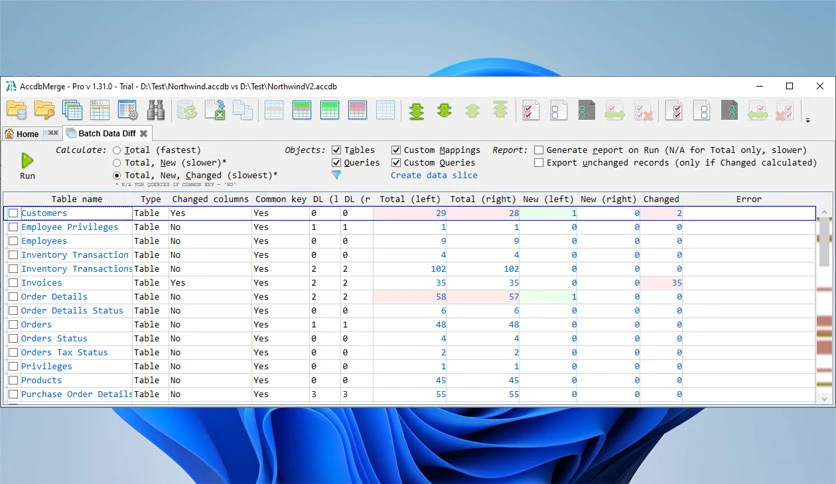Check the Invoices row checkbox
836x484 pixels.
click(x=13, y=283)
